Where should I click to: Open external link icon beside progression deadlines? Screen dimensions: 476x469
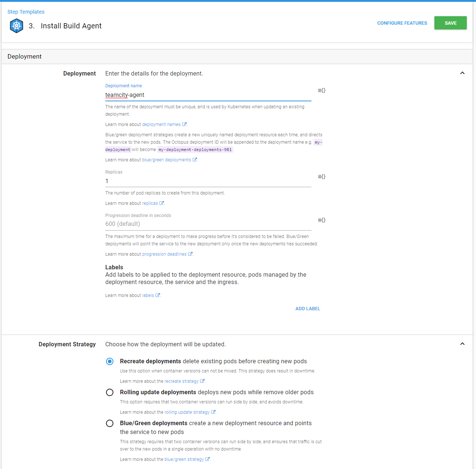(190, 254)
